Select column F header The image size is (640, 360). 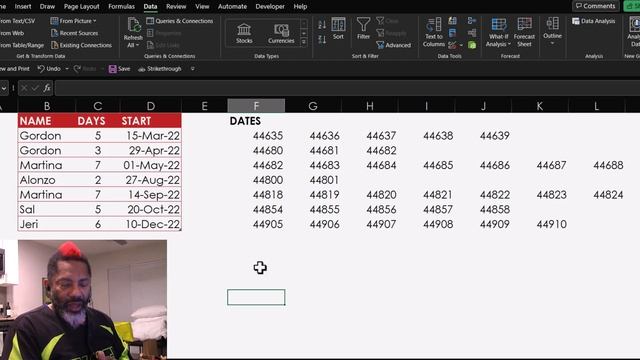click(x=256, y=106)
